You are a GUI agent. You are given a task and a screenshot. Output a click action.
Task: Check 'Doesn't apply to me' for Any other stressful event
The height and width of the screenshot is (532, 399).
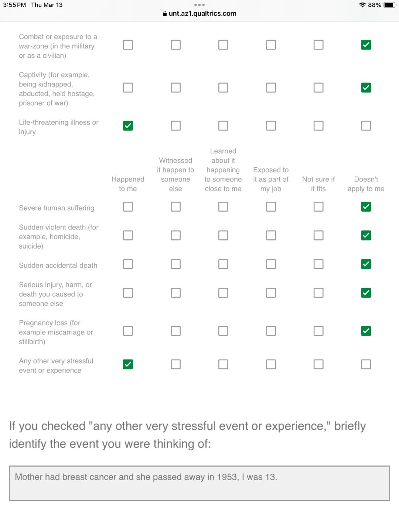pos(366,364)
